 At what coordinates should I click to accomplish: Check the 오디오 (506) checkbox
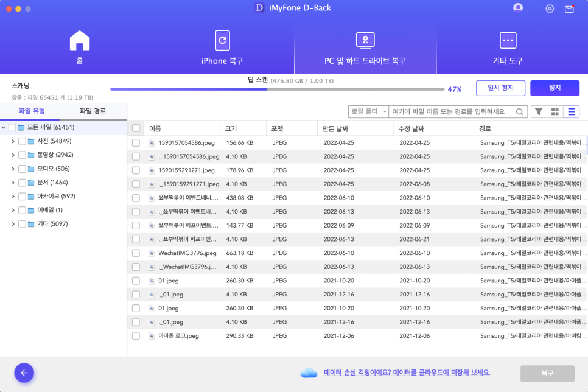[x=22, y=169]
